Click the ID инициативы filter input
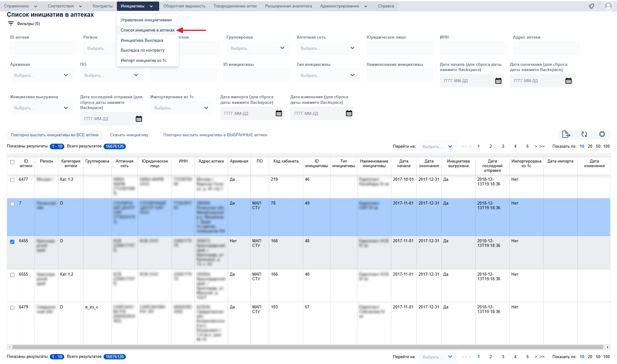 tap(257, 75)
